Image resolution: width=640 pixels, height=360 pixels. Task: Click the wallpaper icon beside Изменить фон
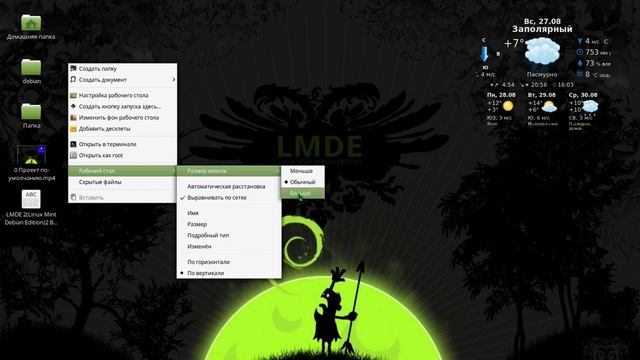[x=73, y=118]
